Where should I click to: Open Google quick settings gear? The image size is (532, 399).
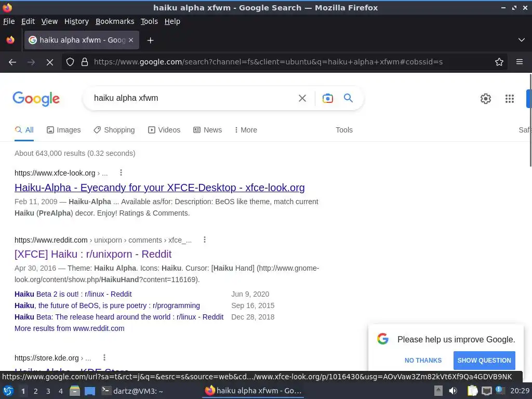pyautogui.click(x=486, y=99)
